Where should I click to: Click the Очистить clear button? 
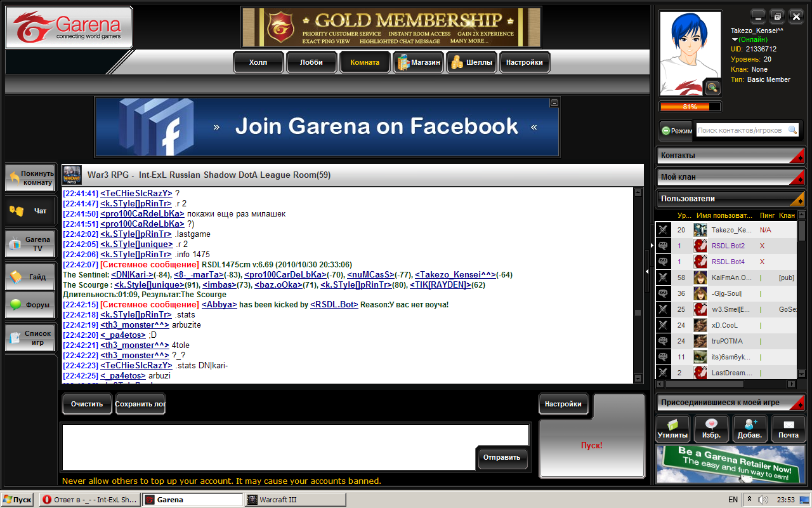tap(87, 404)
